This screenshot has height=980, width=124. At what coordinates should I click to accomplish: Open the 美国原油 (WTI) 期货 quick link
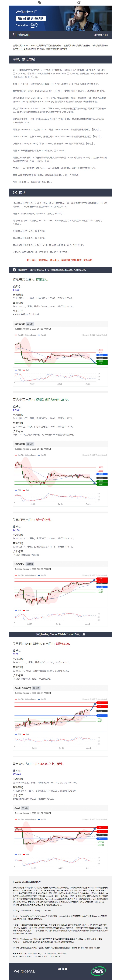(x=72, y=260)
